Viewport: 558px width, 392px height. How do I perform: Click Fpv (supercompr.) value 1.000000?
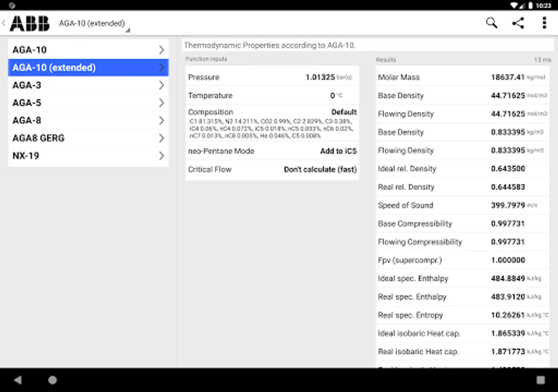tap(508, 260)
